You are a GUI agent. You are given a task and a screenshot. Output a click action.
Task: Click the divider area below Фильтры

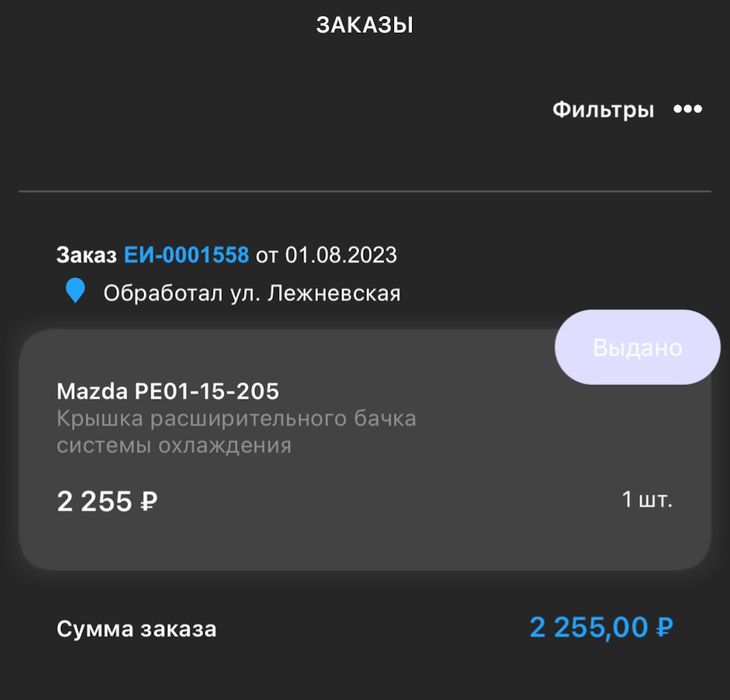click(x=365, y=189)
